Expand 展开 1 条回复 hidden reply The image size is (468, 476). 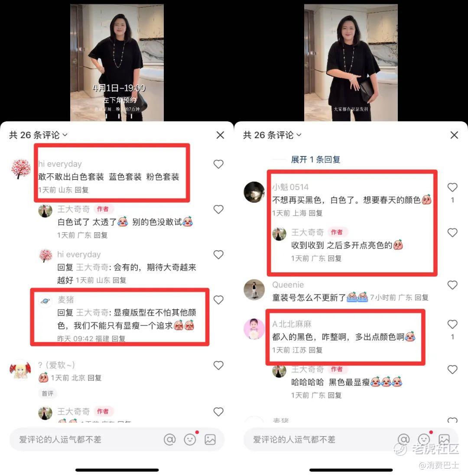pos(315,159)
